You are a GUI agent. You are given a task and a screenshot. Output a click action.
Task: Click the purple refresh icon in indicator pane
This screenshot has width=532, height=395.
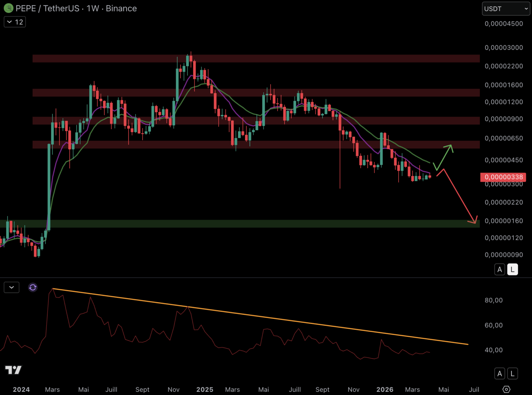click(x=33, y=287)
